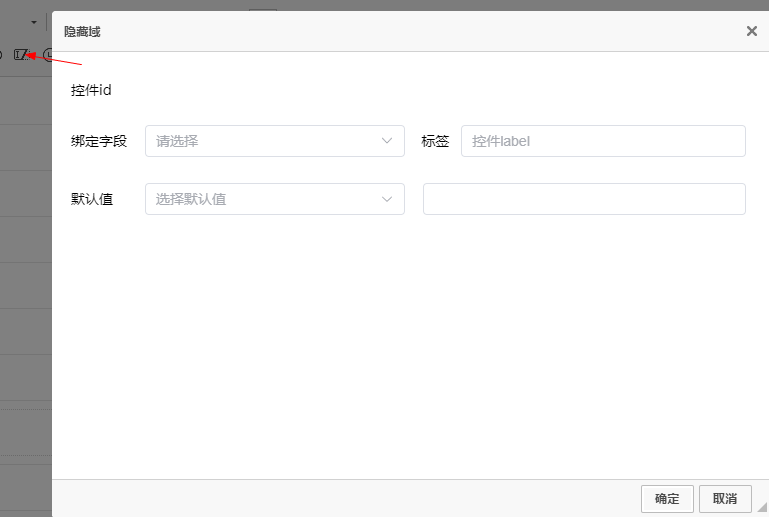Image resolution: width=769 pixels, height=517 pixels.
Task: Click the chevron arrow in the 默认值 select box
Action: [387, 199]
